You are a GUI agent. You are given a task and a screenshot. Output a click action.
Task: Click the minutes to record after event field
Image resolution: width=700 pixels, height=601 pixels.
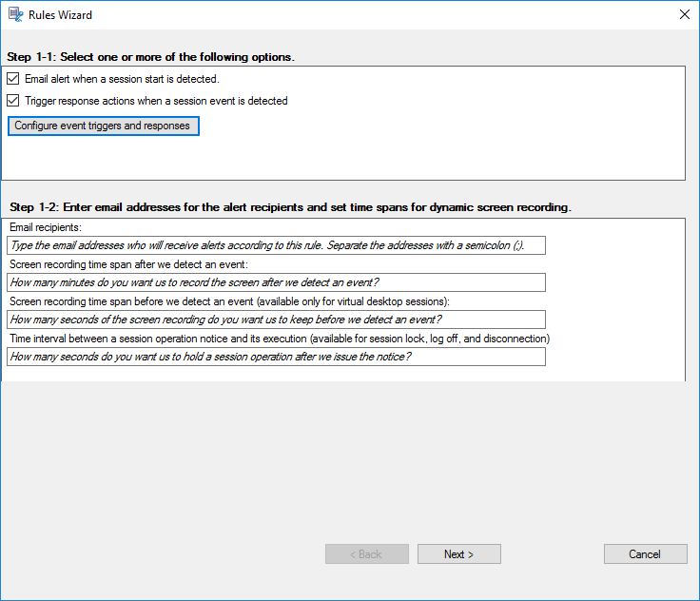tap(276, 282)
